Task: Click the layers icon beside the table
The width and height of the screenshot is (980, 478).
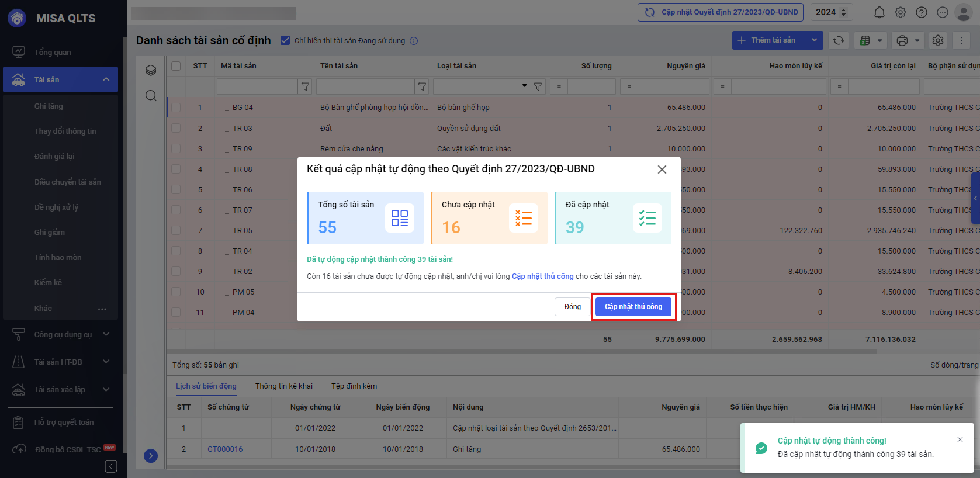Action: coord(151,71)
